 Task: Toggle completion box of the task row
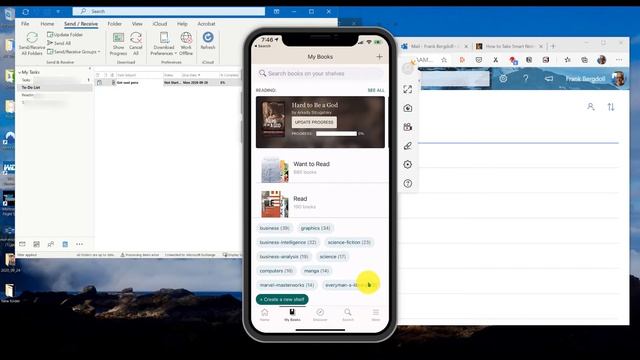pyautogui.click(x=99, y=82)
